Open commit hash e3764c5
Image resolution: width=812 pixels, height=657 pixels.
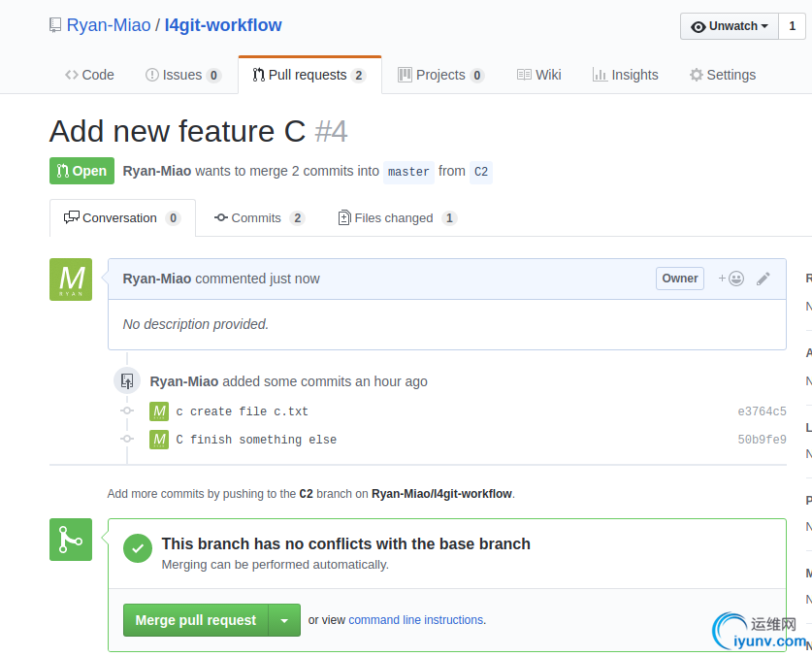(x=762, y=411)
